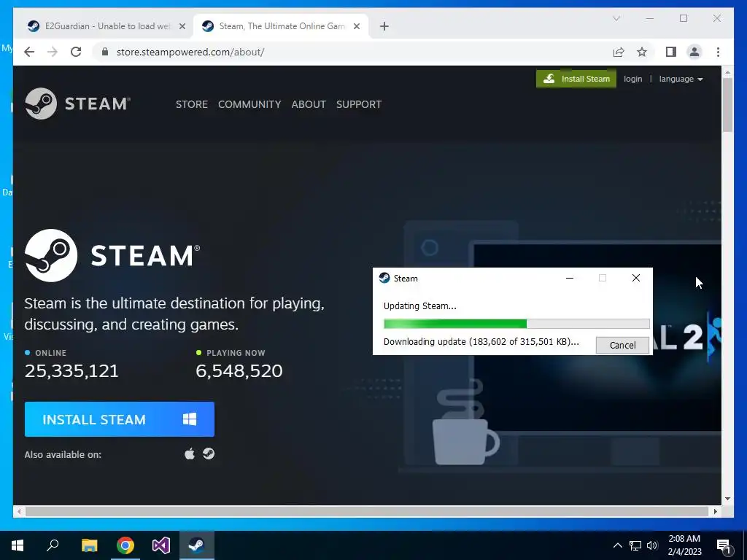Click the login link
Image resolution: width=747 pixels, height=560 pixels.
click(632, 79)
